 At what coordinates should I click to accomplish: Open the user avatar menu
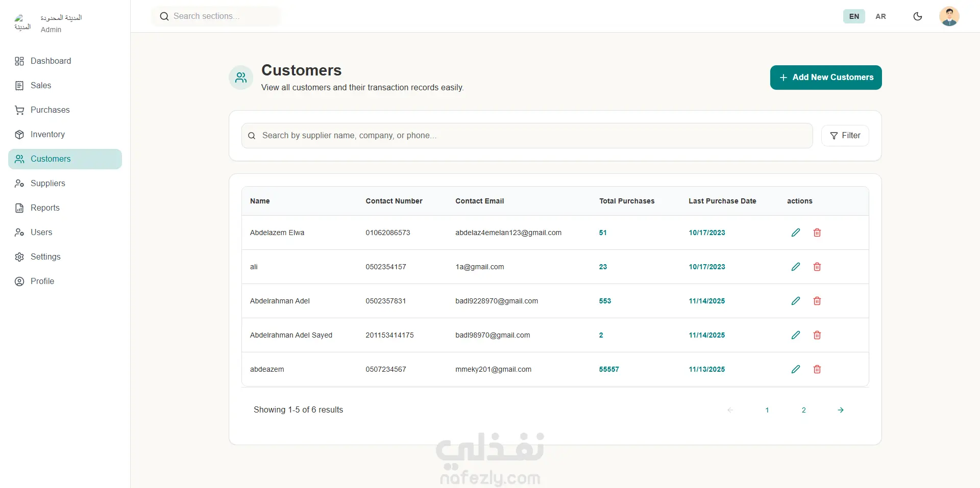[x=949, y=16]
